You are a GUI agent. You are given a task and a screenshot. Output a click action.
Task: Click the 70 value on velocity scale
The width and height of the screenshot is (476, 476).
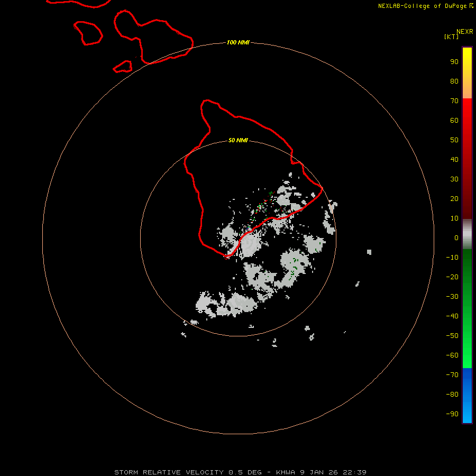click(x=454, y=101)
